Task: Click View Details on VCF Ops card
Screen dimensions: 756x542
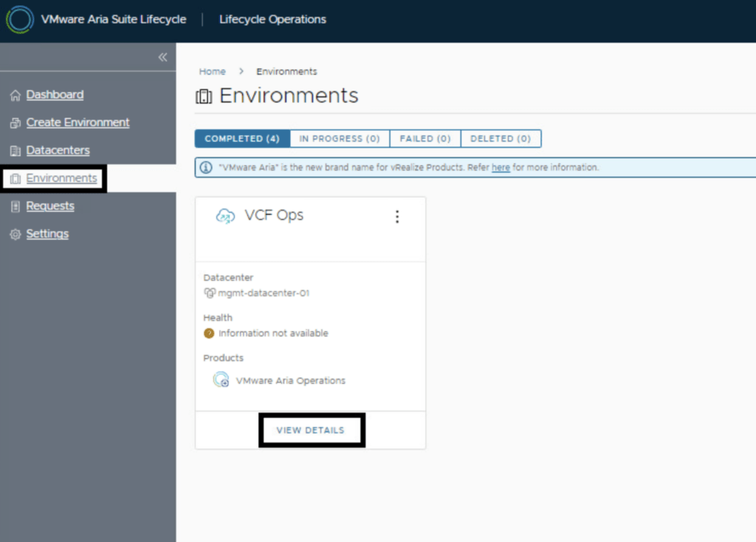Action: coord(310,430)
